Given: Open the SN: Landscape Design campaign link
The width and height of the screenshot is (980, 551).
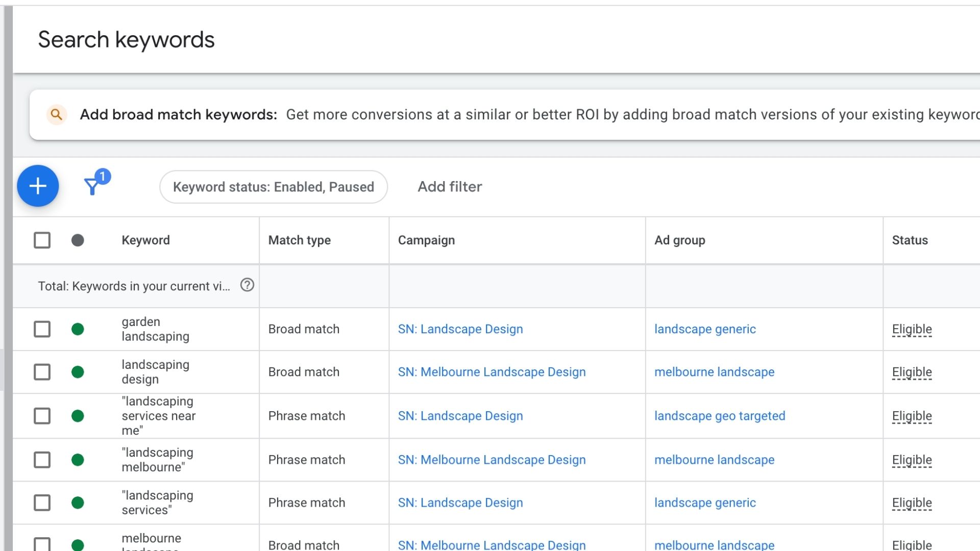Looking at the screenshot, I should pos(460,329).
